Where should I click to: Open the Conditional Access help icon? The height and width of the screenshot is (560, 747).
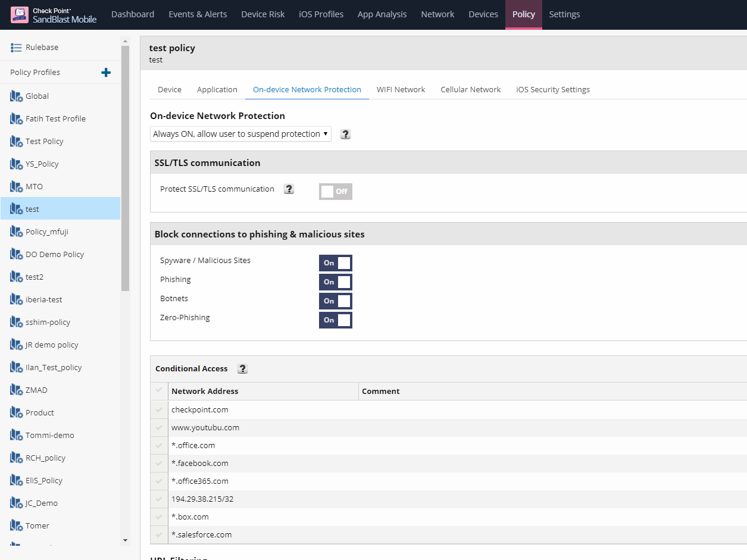[x=242, y=369]
